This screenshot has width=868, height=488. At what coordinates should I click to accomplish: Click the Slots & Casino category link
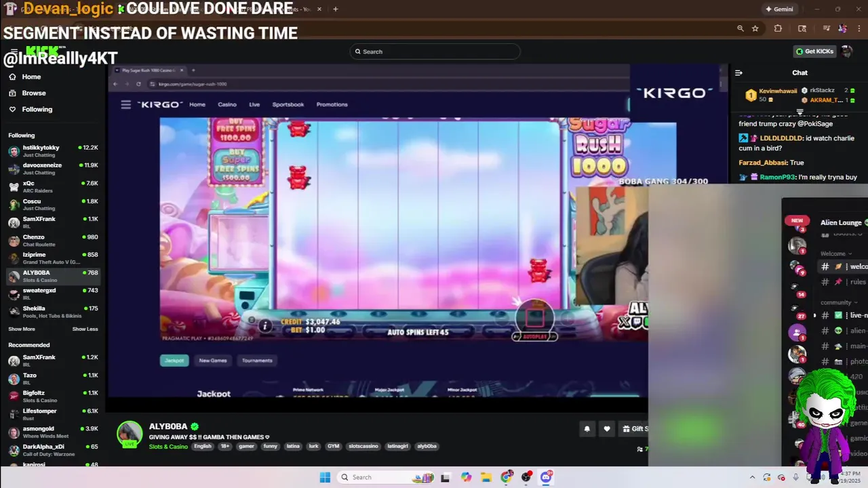pyautogui.click(x=168, y=447)
